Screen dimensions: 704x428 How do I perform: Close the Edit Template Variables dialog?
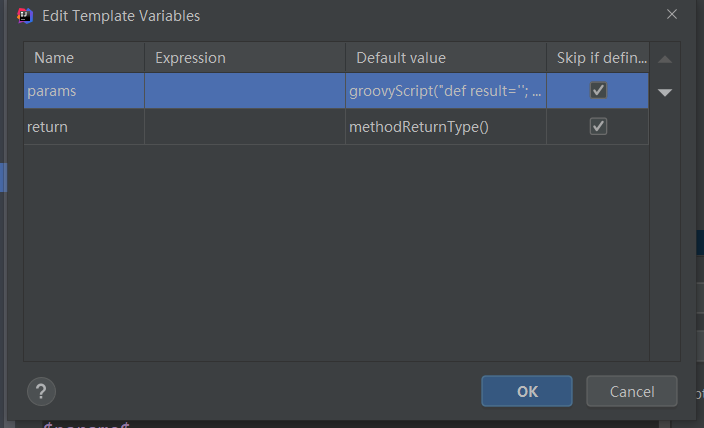click(x=672, y=14)
